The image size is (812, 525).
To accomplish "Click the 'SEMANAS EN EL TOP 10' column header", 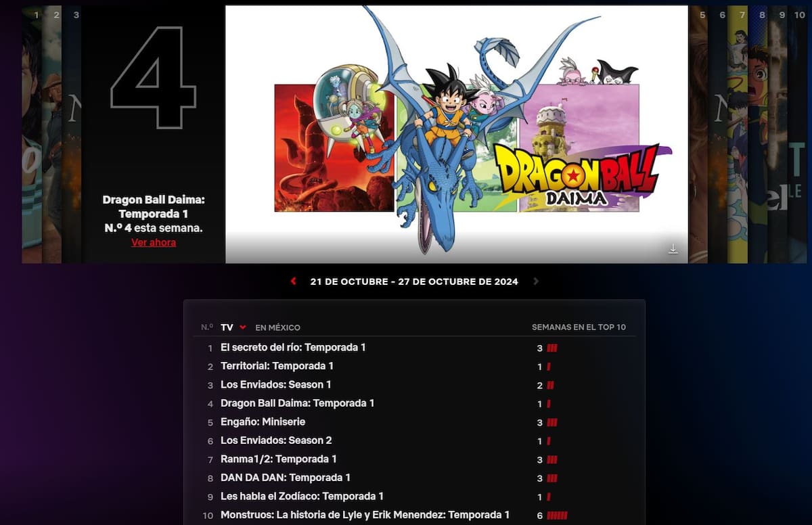I will [x=579, y=327].
